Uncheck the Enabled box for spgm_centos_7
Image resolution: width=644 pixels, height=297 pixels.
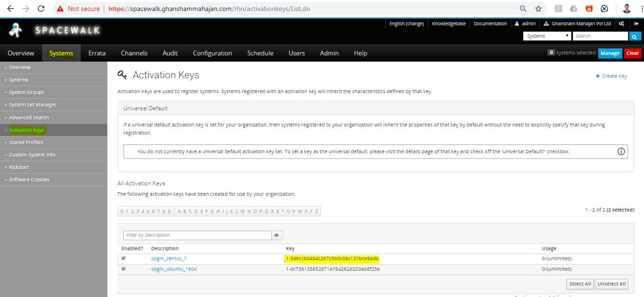pyautogui.click(x=124, y=258)
